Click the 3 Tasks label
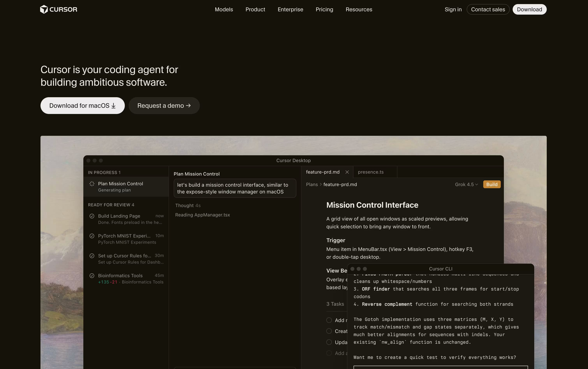The height and width of the screenshot is (369, 588). 335,304
